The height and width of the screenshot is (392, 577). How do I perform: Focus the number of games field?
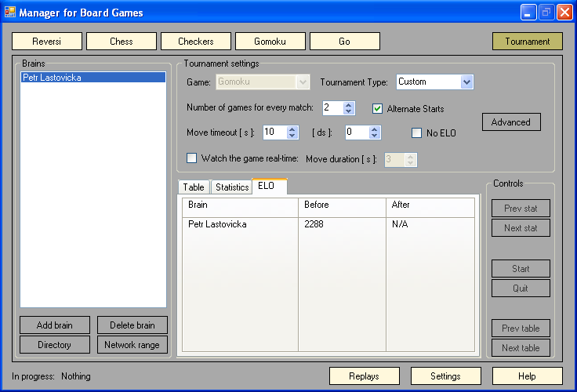332,108
